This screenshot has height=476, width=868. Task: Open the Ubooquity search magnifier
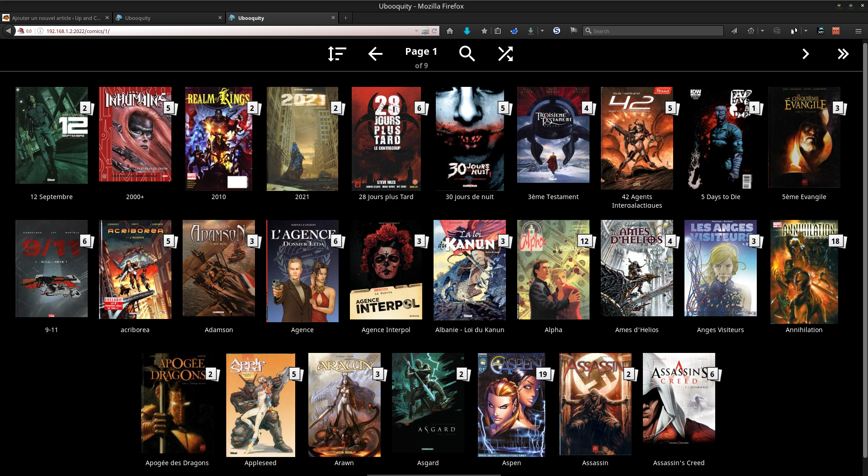pyautogui.click(x=467, y=54)
